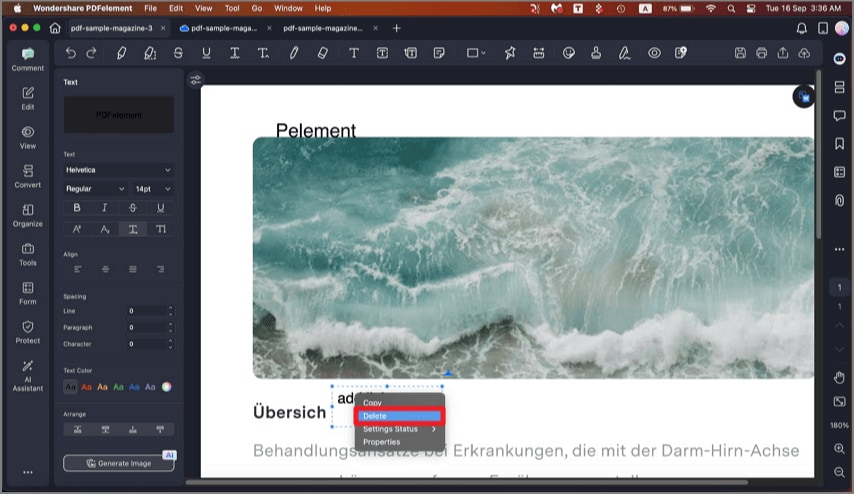Click Generate Image button
Screen dimensions: 854x494
pos(119,463)
